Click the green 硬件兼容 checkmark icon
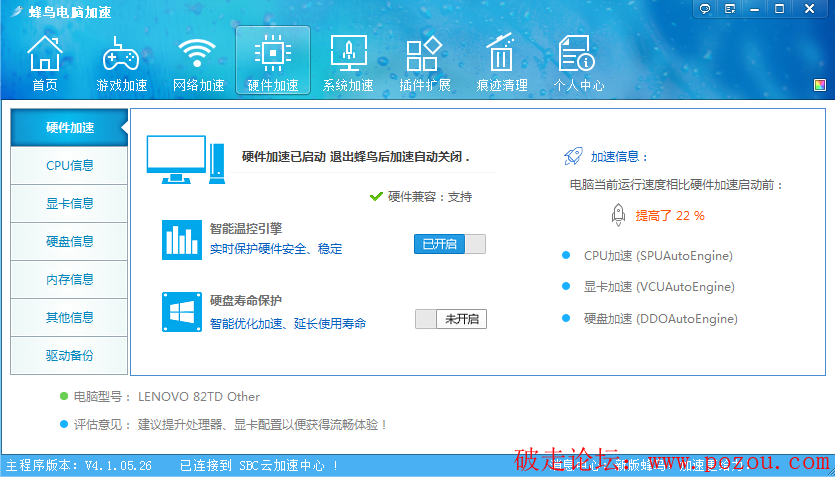The width and height of the screenshot is (835, 477). 376,196
